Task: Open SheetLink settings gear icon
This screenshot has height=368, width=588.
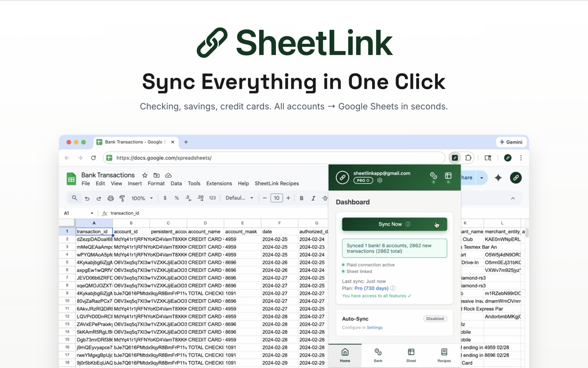Action: tap(379, 181)
